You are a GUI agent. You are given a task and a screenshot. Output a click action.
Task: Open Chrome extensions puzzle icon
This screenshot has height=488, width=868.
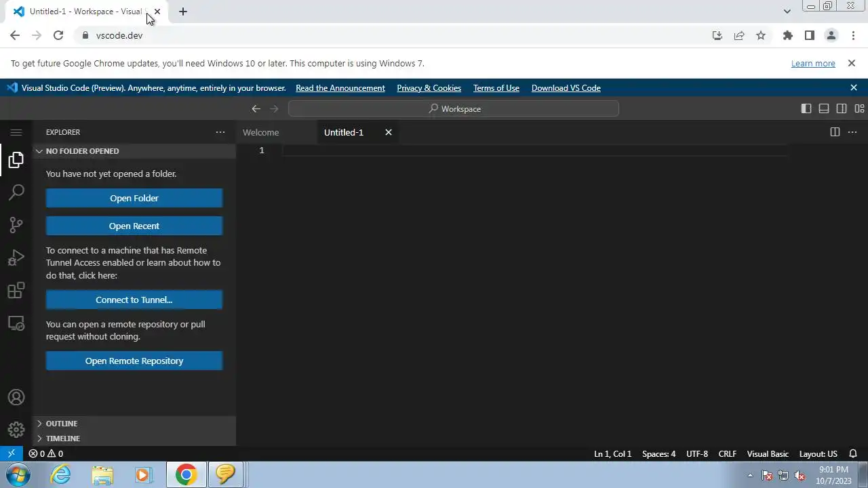pos(787,35)
